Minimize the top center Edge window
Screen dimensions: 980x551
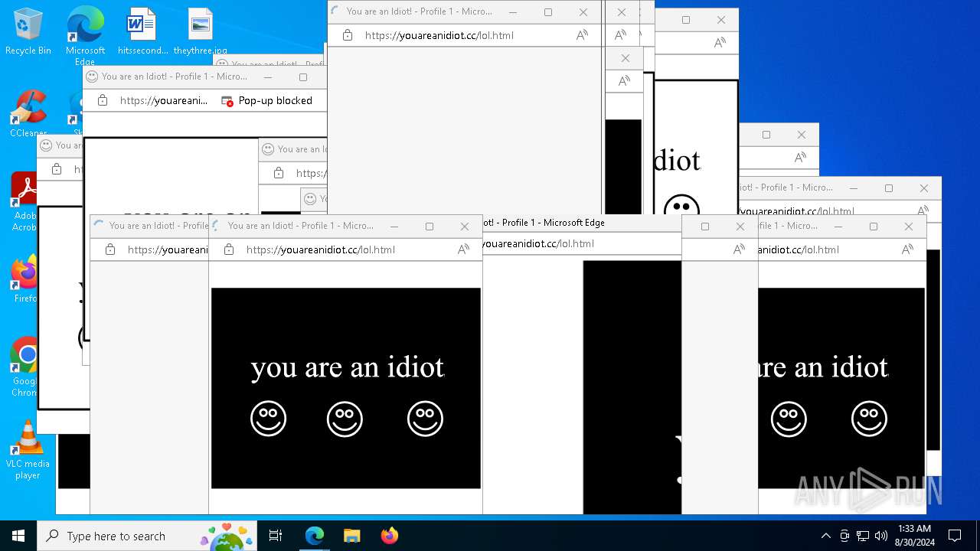point(513,12)
